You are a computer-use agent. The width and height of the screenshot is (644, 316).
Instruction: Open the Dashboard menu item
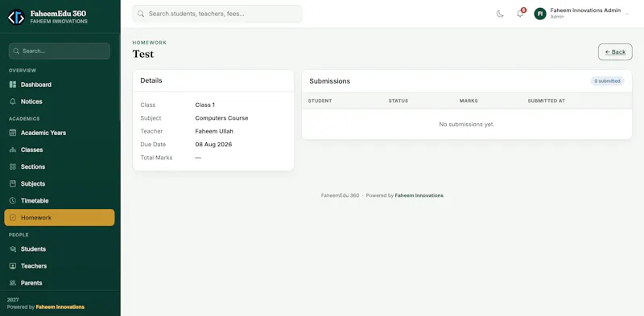pyautogui.click(x=60, y=84)
